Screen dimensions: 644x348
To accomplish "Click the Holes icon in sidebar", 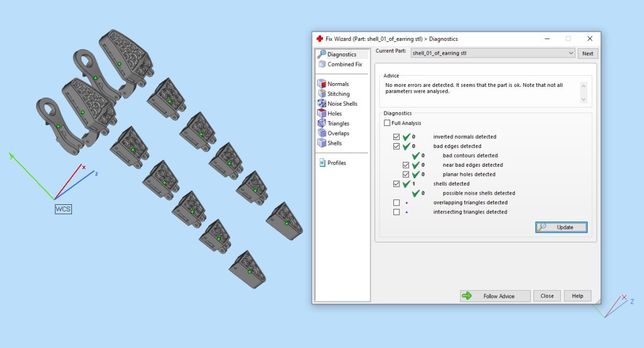I will pyautogui.click(x=321, y=113).
